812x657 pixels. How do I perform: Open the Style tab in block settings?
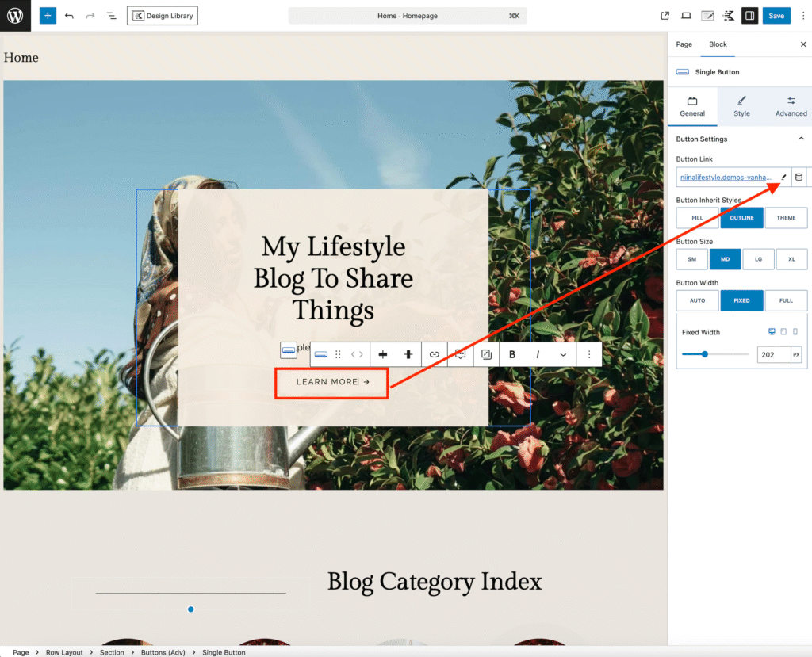point(741,106)
